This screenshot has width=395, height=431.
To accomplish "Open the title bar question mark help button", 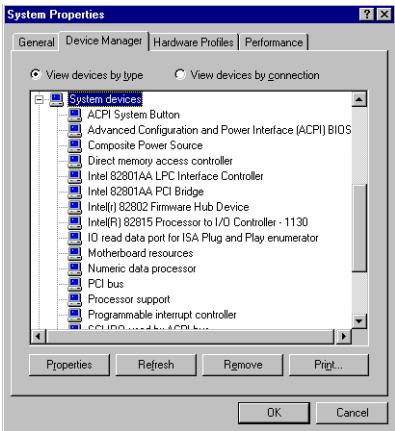I will pyautogui.click(x=367, y=14).
